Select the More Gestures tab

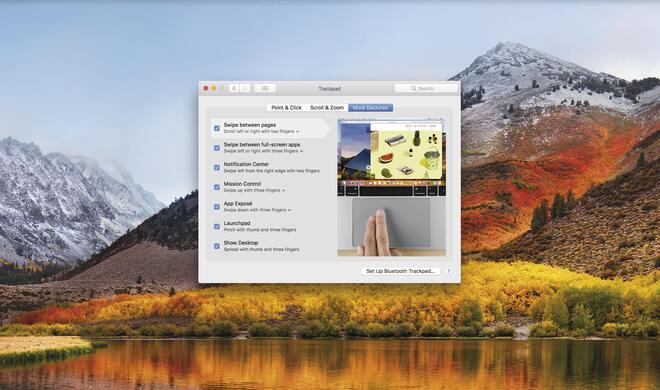[x=370, y=108]
